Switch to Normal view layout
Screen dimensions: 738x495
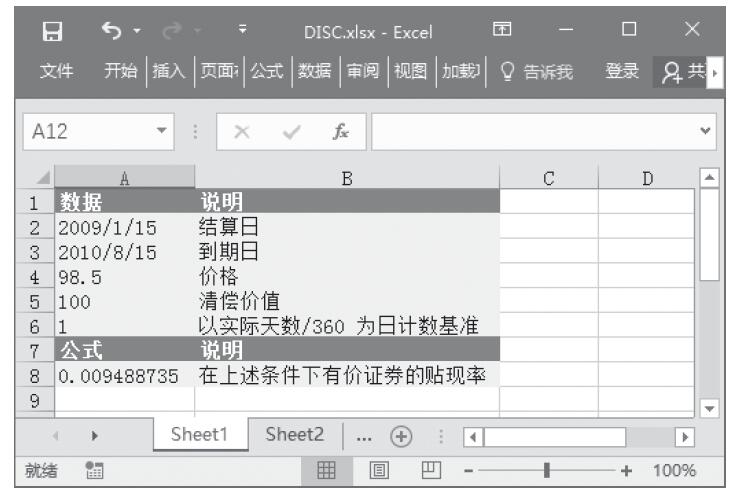[325, 469]
